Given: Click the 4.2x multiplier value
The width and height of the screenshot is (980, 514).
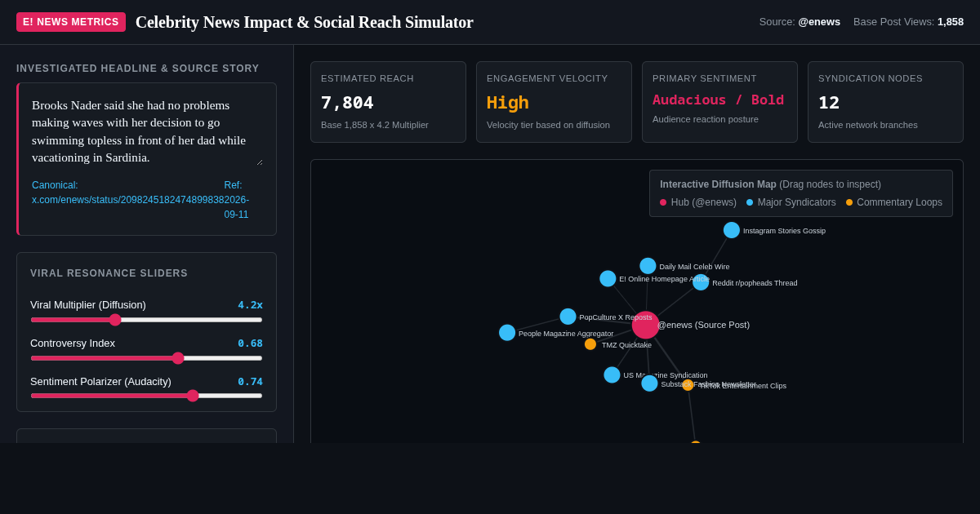Looking at the screenshot, I should coord(250,305).
